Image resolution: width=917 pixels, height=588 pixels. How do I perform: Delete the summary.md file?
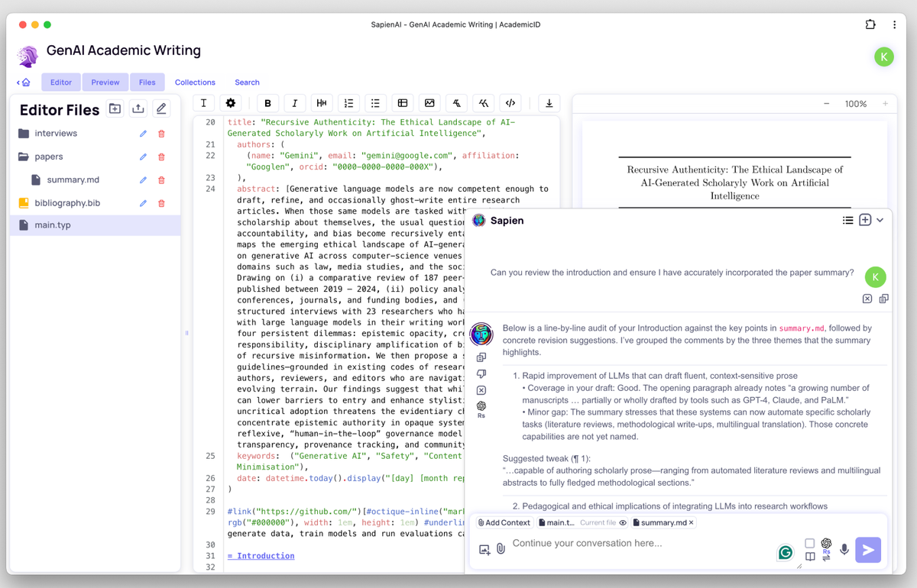161,180
